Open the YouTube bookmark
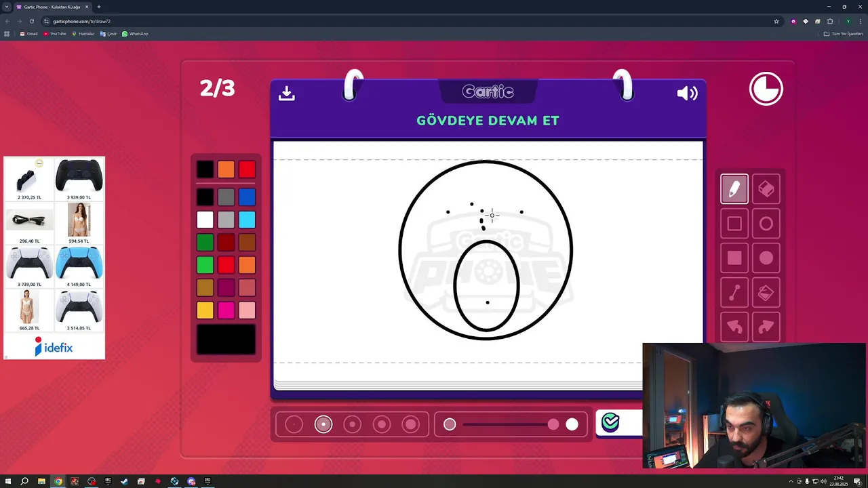868x488 pixels. [x=54, y=34]
